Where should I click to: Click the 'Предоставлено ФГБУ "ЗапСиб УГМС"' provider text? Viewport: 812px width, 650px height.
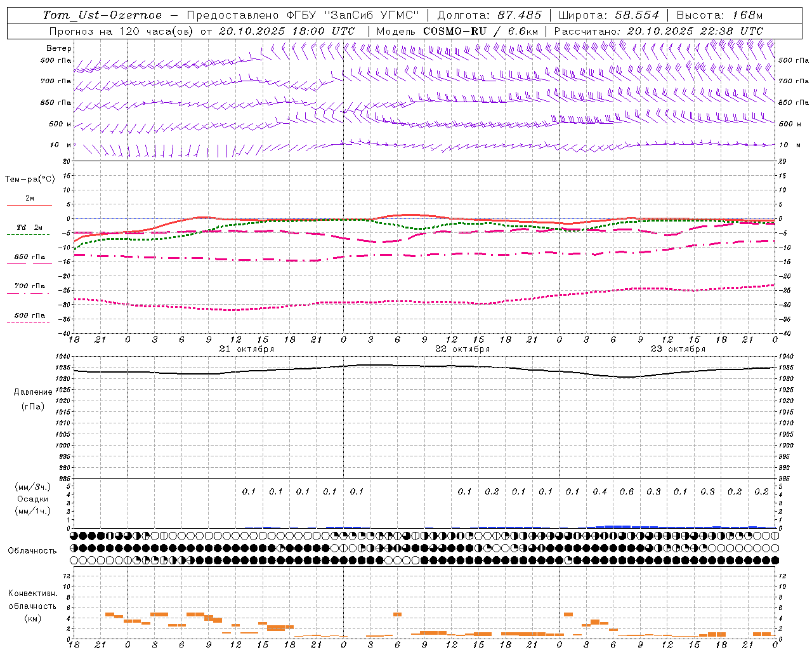pos(303,15)
